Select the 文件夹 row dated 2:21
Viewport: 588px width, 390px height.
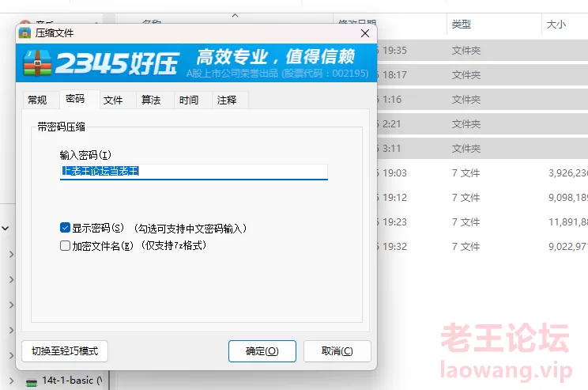pyautogui.click(x=482, y=124)
